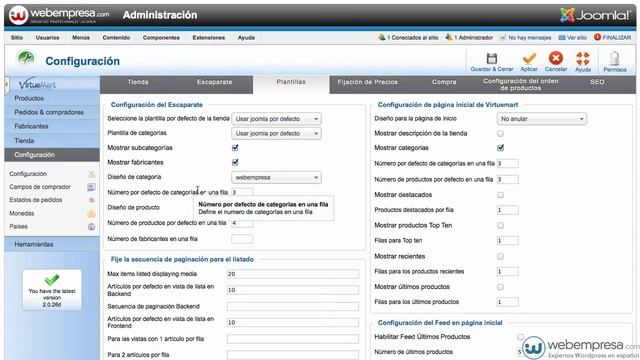
Task: Open the Permisos padlock icon
Action: pos(615,58)
